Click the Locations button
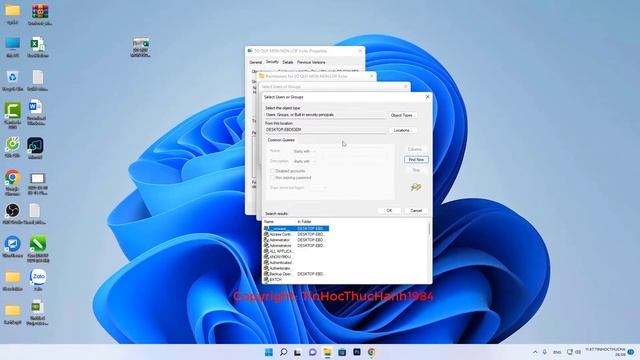Viewport: 640px width, 360px height. pos(402,130)
